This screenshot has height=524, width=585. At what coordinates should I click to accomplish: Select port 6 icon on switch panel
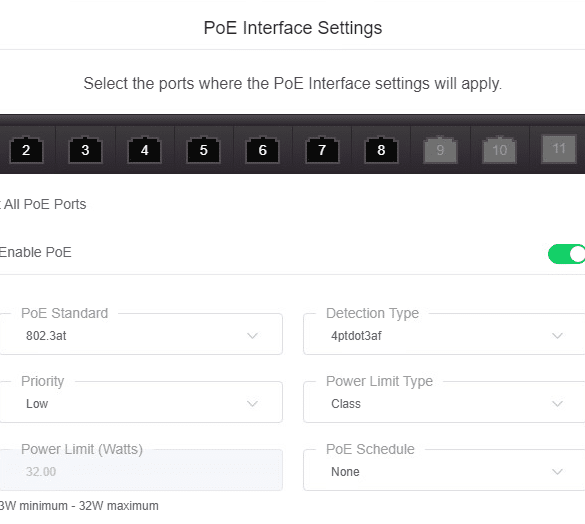(262, 150)
